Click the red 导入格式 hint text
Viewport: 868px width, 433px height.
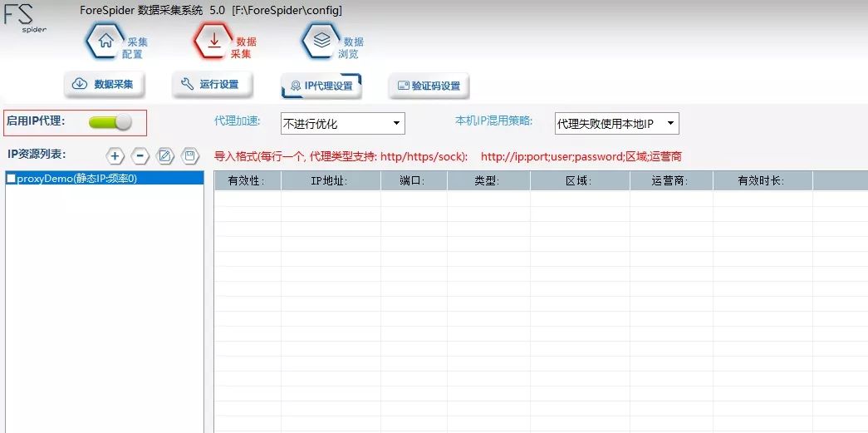point(341,157)
